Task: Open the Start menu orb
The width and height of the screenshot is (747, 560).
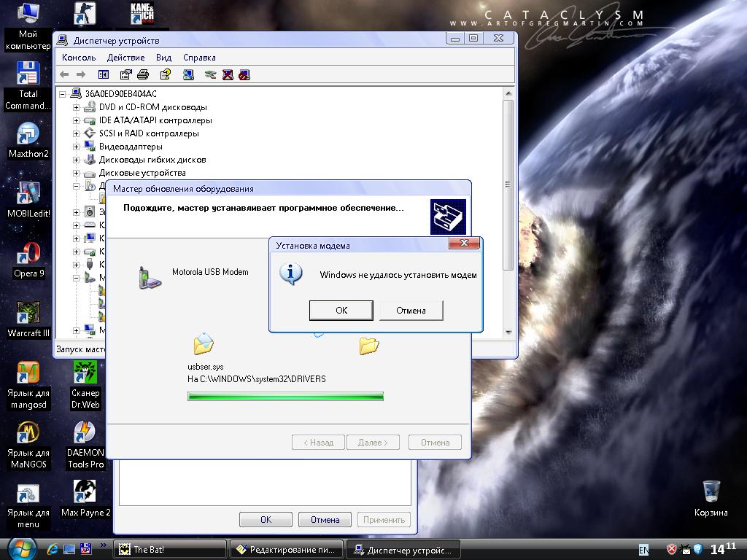Action: click(22, 549)
